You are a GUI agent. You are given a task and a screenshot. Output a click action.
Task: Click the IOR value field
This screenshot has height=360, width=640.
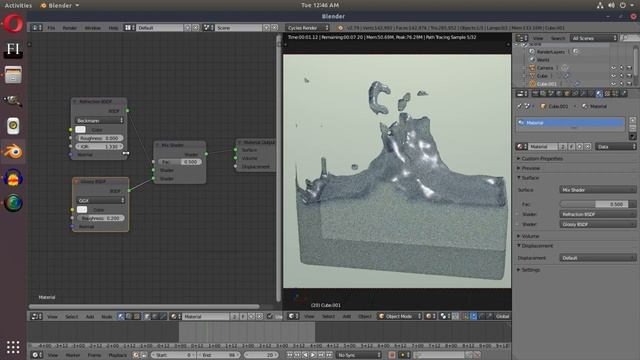pyautogui.click(x=99, y=146)
